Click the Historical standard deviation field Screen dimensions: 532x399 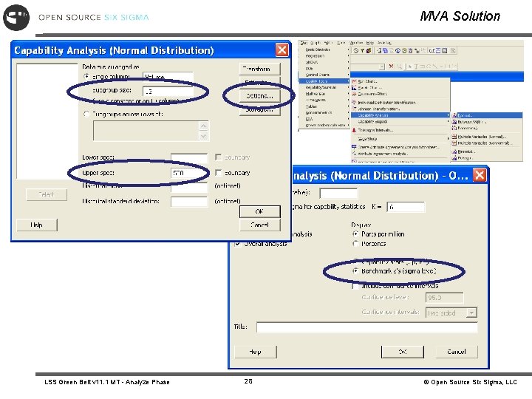[x=189, y=201]
